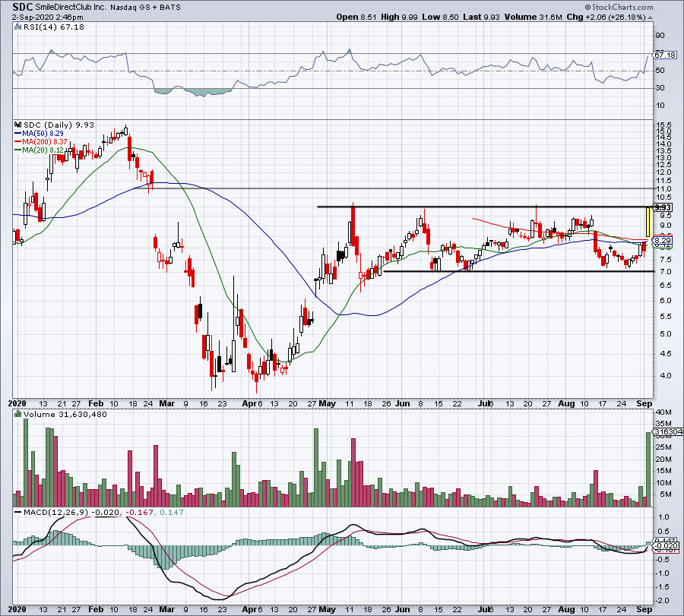Click the Nasdaq GS + BATS exchange label
Viewport: 684px width, 616px height.
tap(145, 8)
